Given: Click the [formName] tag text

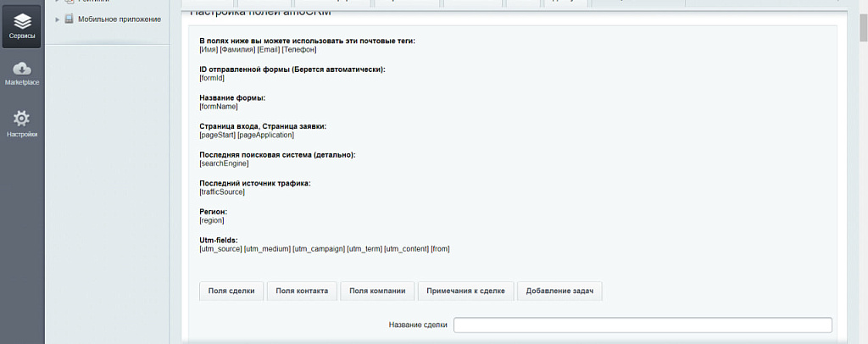Looking at the screenshot, I should (x=218, y=107).
